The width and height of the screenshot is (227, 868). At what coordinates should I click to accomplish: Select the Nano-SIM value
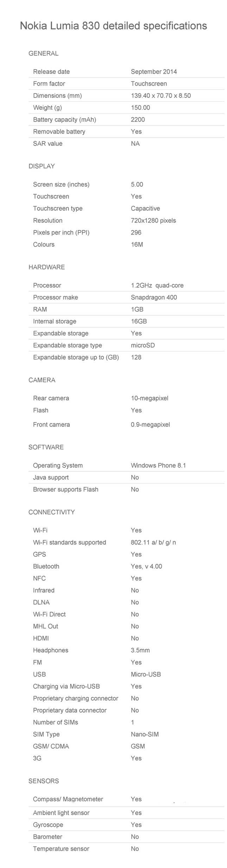pos(145,734)
